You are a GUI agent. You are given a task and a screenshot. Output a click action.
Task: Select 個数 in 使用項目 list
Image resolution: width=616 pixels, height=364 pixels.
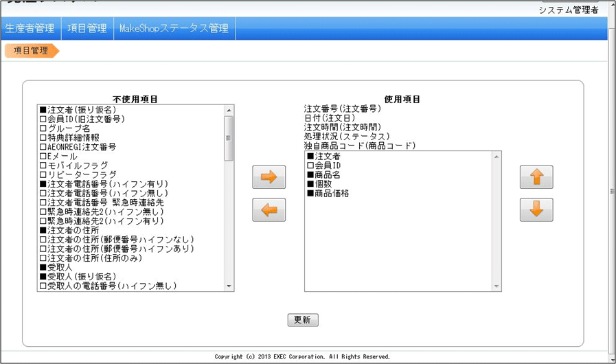(x=319, y=184)
